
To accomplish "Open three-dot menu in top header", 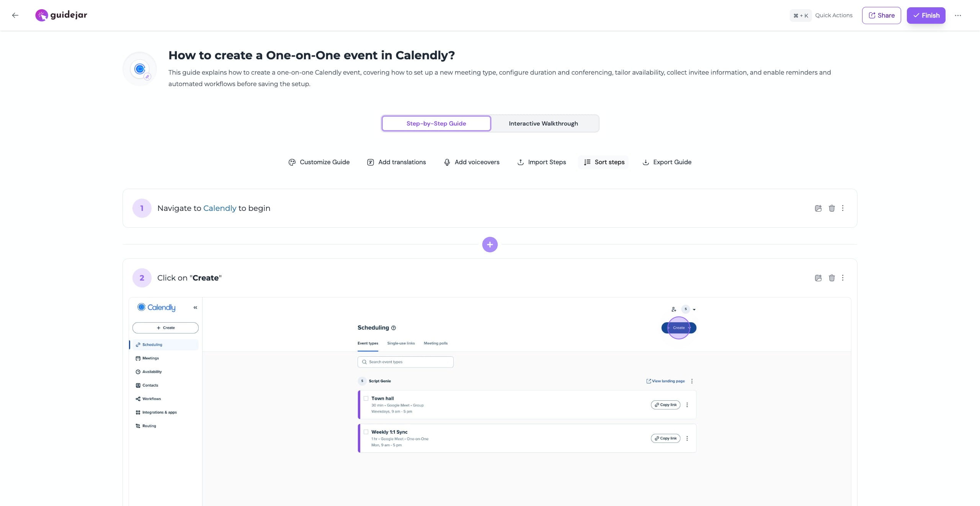I will point(958,15).
